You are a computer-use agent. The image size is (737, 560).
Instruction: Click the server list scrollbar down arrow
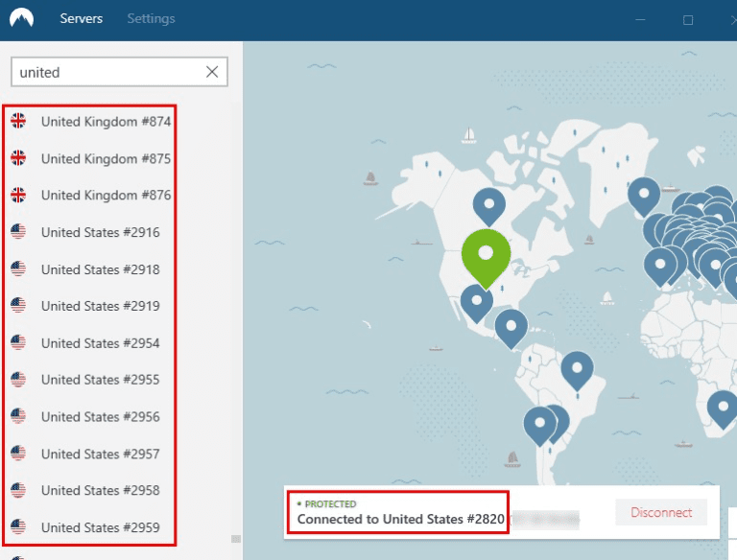(x=235, y=539)
